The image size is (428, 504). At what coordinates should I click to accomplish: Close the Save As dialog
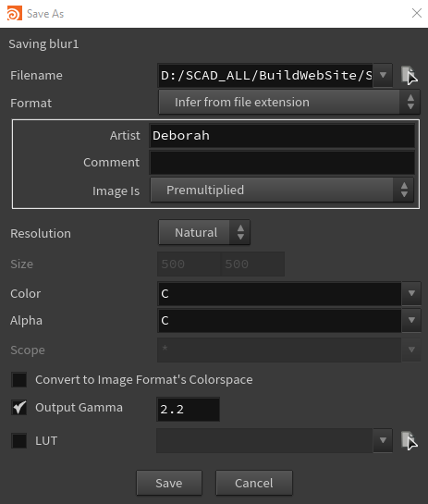(417, 13)
